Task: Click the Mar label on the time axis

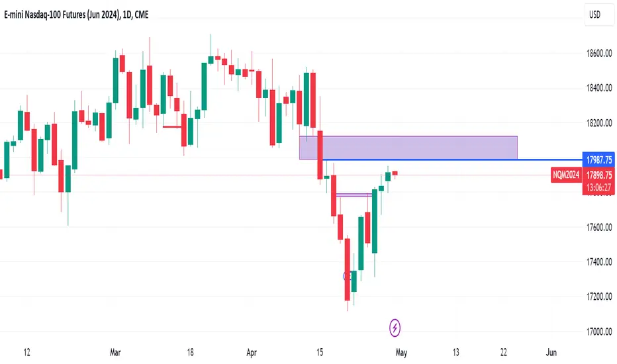Action: (x=115, y=352)
